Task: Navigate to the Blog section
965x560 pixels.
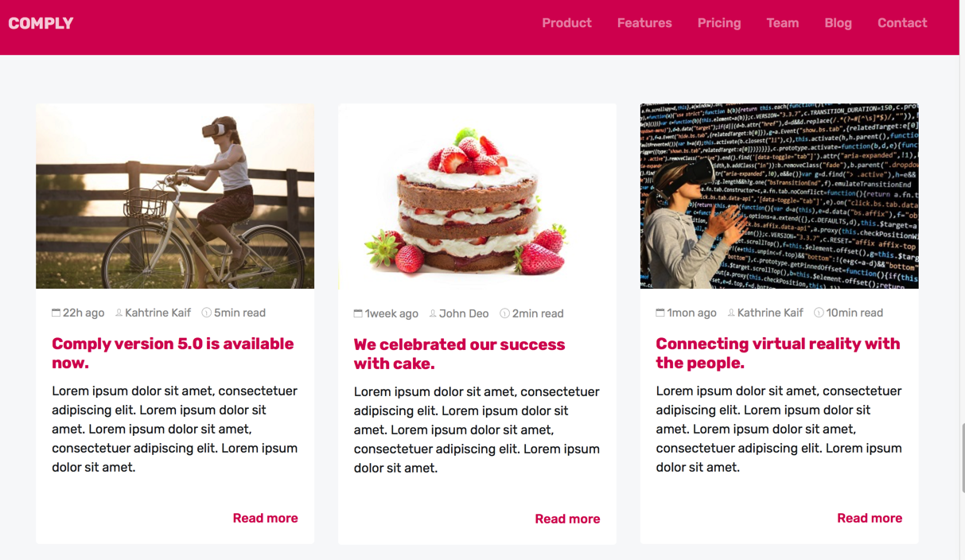Action: (838, 23)
